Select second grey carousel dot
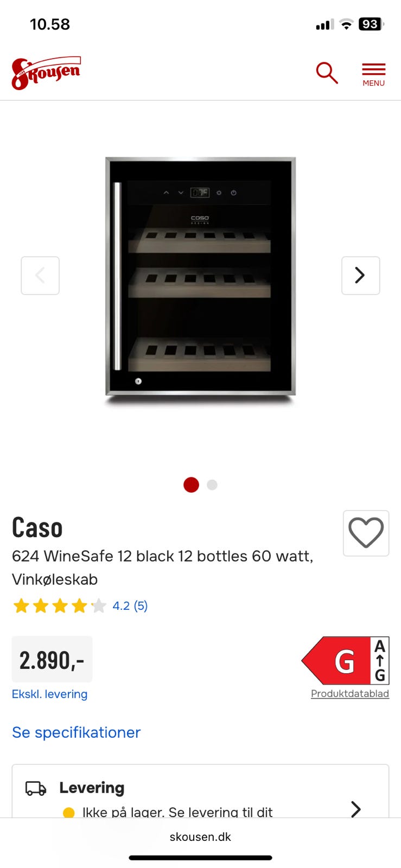The image size is (401, 868). tap(212, 484)
